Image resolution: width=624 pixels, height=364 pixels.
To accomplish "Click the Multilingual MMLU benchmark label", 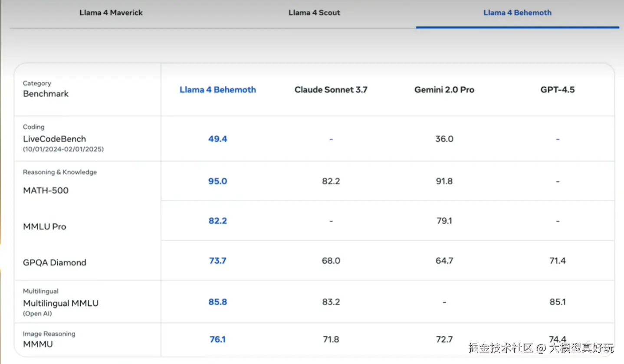I will tap(60, 303).
